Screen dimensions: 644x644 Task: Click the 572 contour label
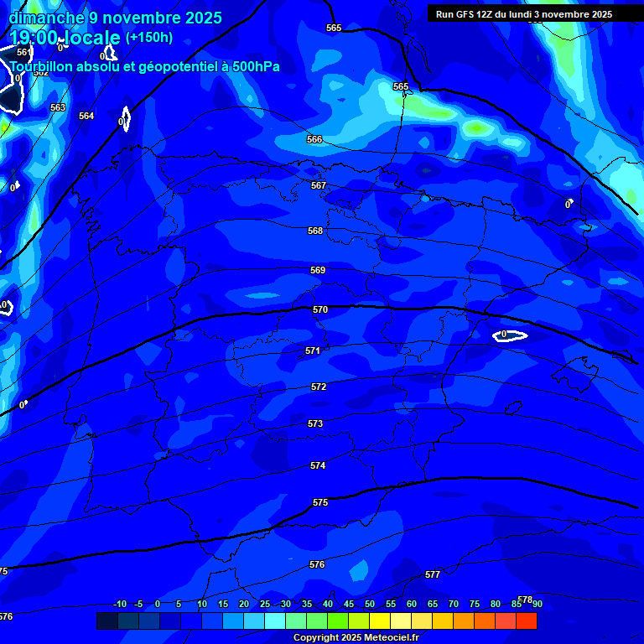[x=319, y=387]
